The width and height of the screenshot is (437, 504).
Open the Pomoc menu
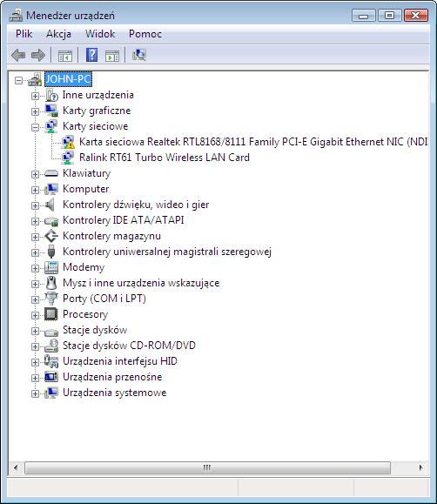click(x=145, y=34)
